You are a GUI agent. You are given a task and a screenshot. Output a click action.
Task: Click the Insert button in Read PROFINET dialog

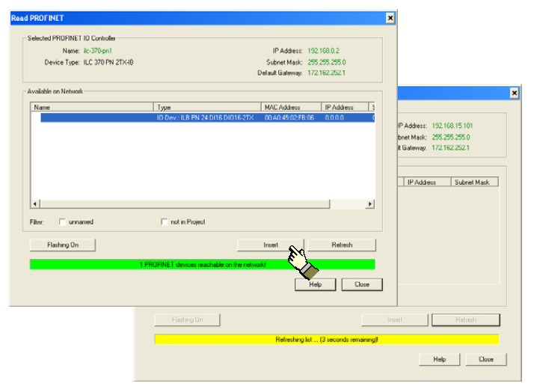[x=271, y=245]
